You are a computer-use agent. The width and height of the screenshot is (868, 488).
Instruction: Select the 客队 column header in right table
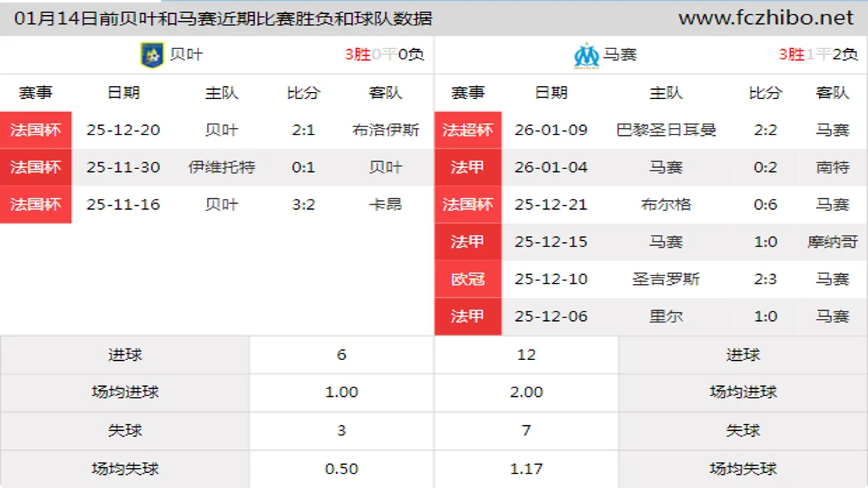coord(831,93)
